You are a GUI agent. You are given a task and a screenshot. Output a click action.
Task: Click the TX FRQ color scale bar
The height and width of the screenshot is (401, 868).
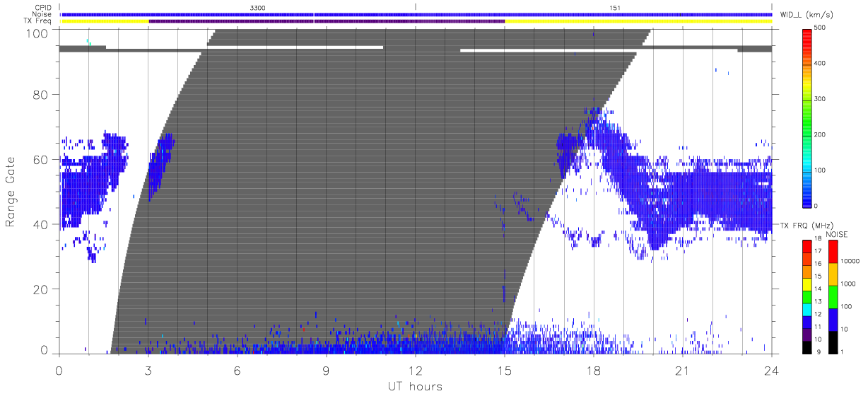pos(808,296)
